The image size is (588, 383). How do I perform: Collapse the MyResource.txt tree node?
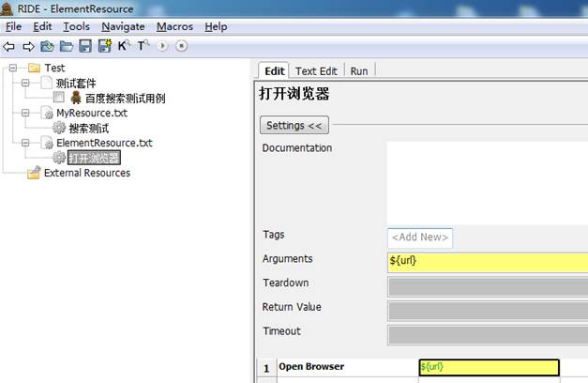pyautogui.click(x=25, y=113)
